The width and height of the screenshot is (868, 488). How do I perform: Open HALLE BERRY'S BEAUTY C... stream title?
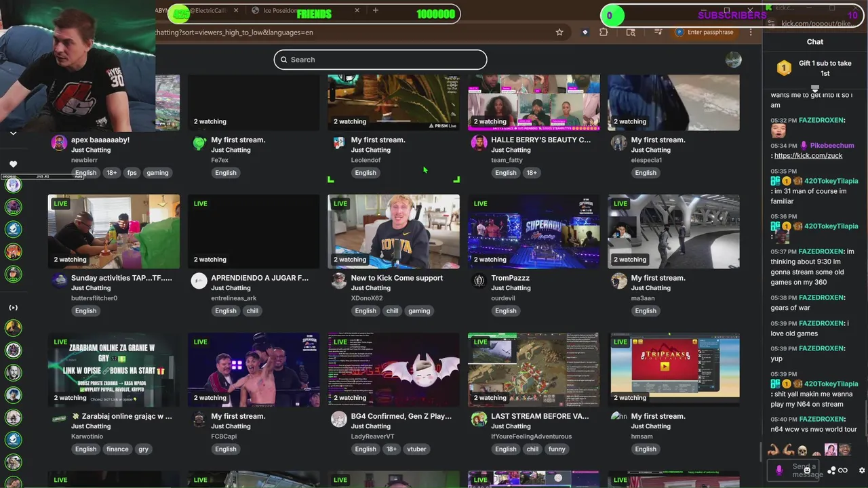(540, 140)
